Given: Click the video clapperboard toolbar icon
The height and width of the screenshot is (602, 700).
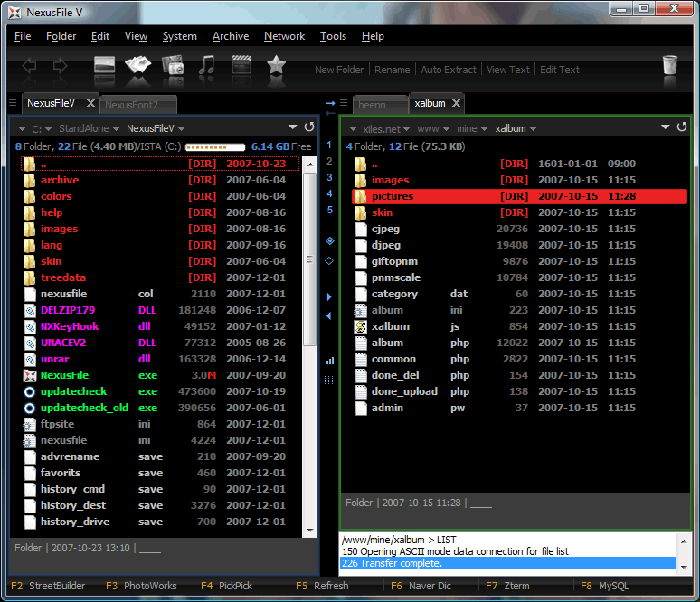Looking at the screenshot, I should click(x=241, y=65).
